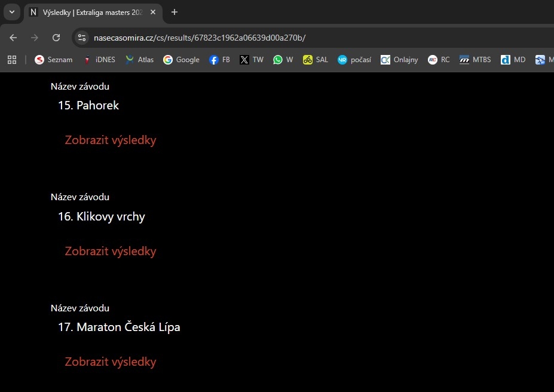This screenshot has height=392, width=554.
Task: Open the TW X bookmark
Action: coord(252,60)
